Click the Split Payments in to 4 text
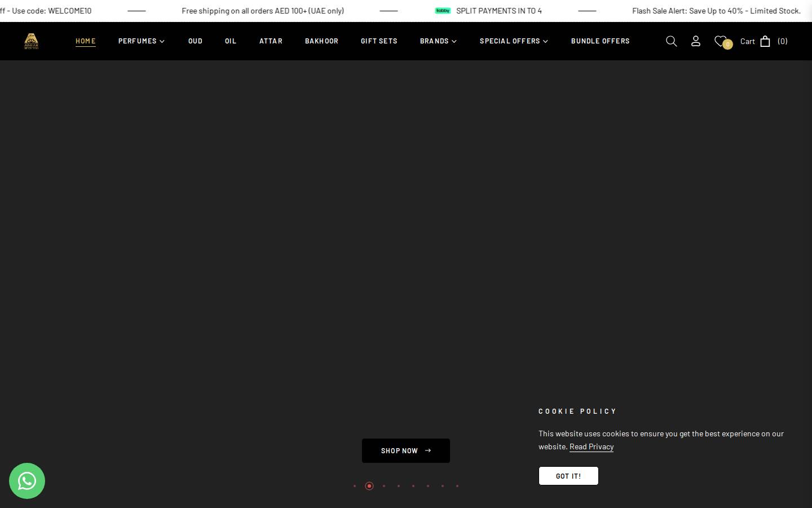Image resolution: width=812 pixels, height=508 pixels. [499, 11]
